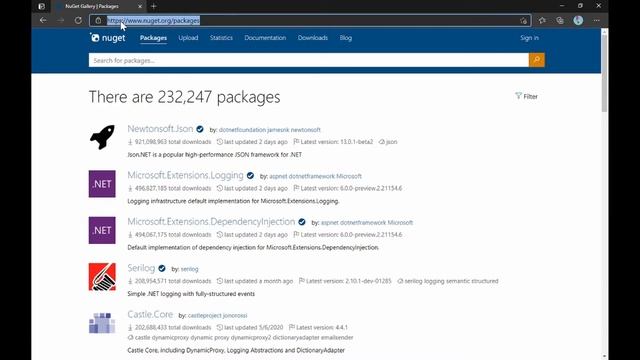This screenshot has height=360, width=640.
Task: Click 'There are 232,247 packages' heading
Action: pyautogui.click(x=184, y=97)
